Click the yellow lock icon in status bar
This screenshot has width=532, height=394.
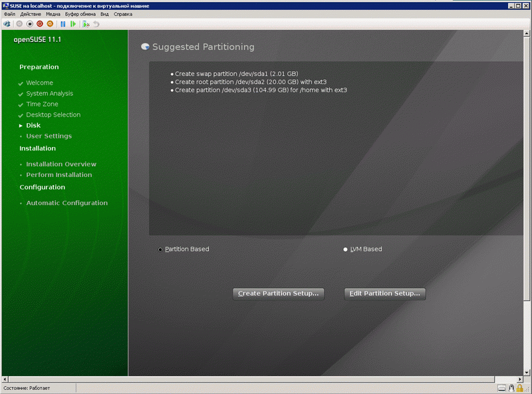pyautogui.click(x=519, y=387)
